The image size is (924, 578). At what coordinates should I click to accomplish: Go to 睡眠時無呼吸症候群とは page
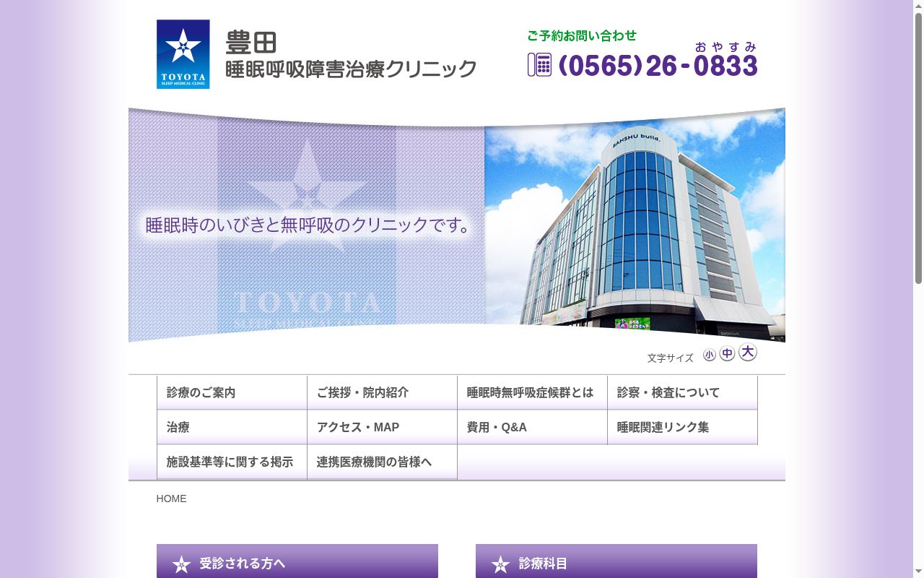[x=532, y=392]
